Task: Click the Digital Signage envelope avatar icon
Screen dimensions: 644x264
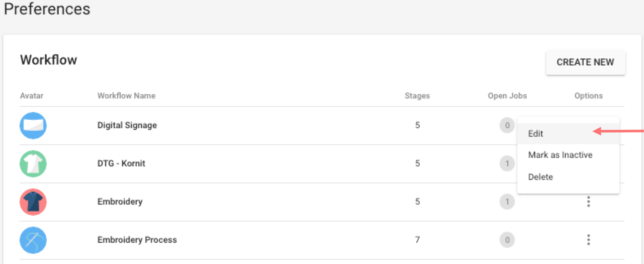Action: click(x=33, y=126)
